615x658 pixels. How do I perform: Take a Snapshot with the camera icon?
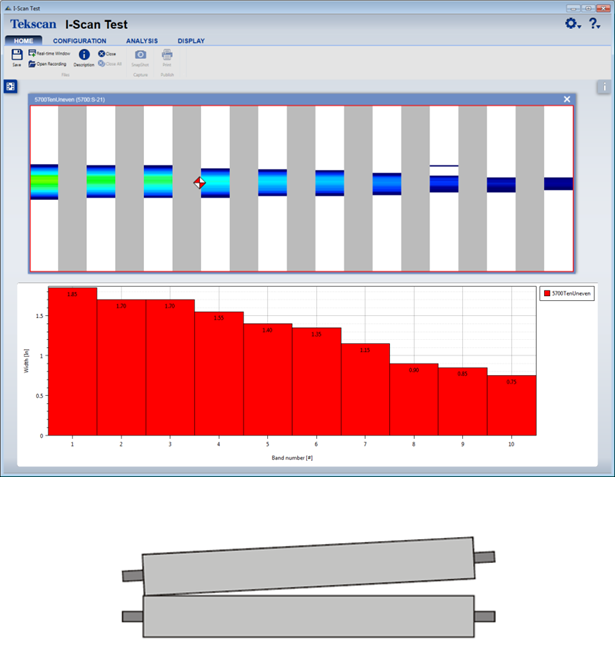click(x=141, y=55)
